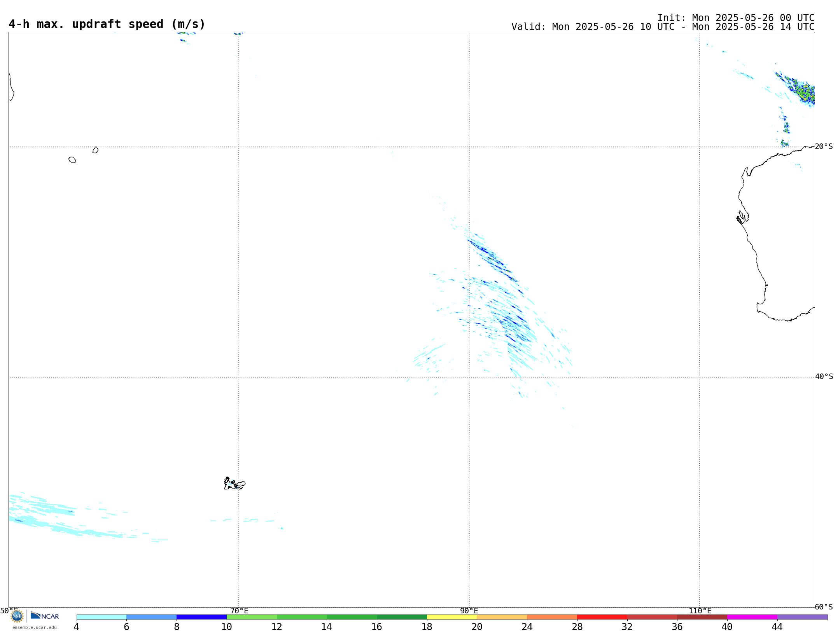
Task: Click the colorbar tick label 44
Action: click(777, 627)
